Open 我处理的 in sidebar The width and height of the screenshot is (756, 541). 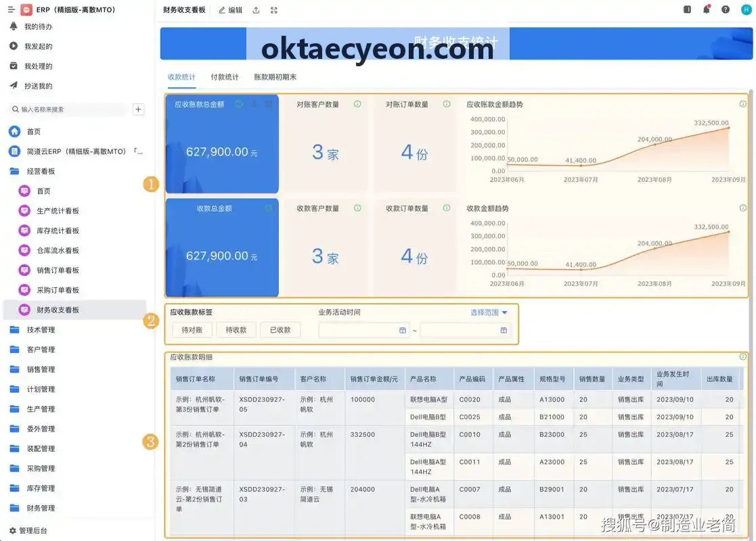tap(38, 66)
